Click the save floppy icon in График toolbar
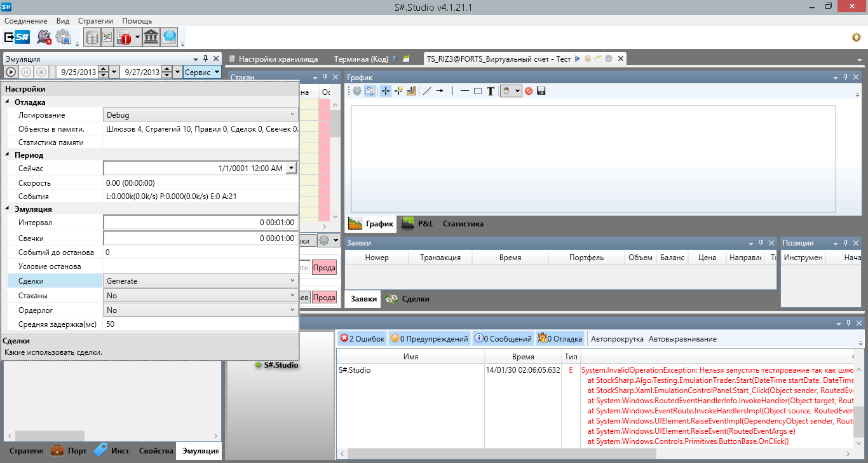This screenshot has height=463, width=868. tap(541, 91)
